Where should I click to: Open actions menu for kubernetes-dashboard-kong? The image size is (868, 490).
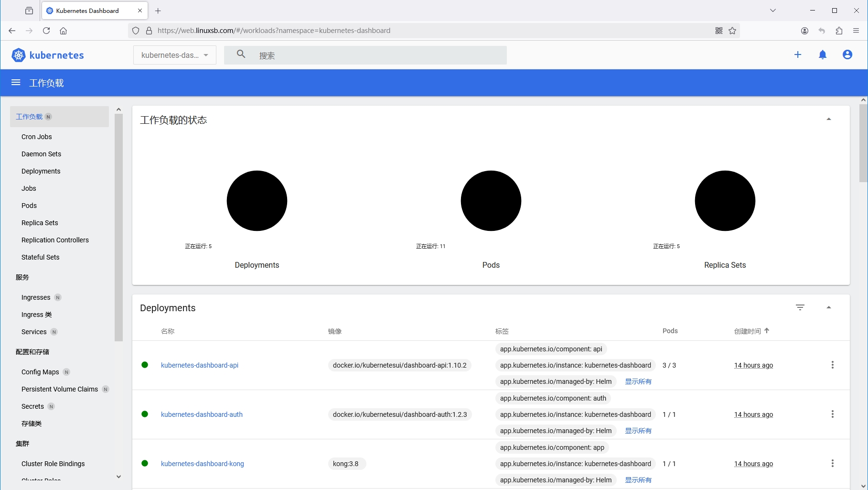(833, 463)
